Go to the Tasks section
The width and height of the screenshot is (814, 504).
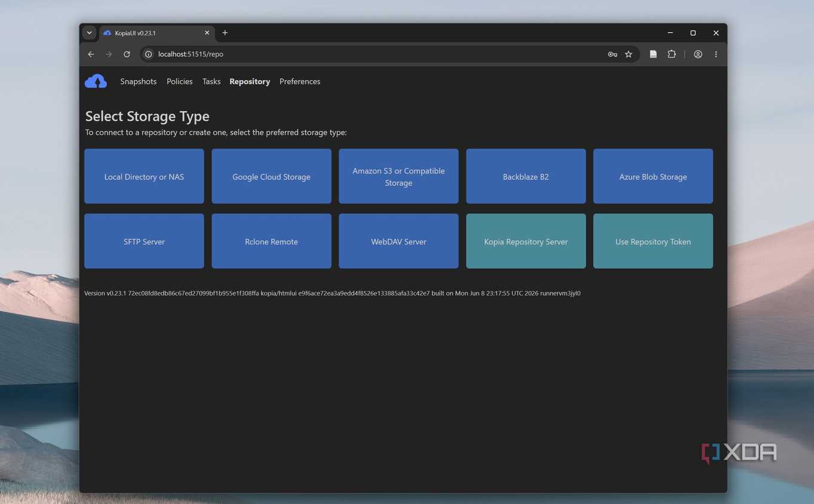[x=211, y=81]
